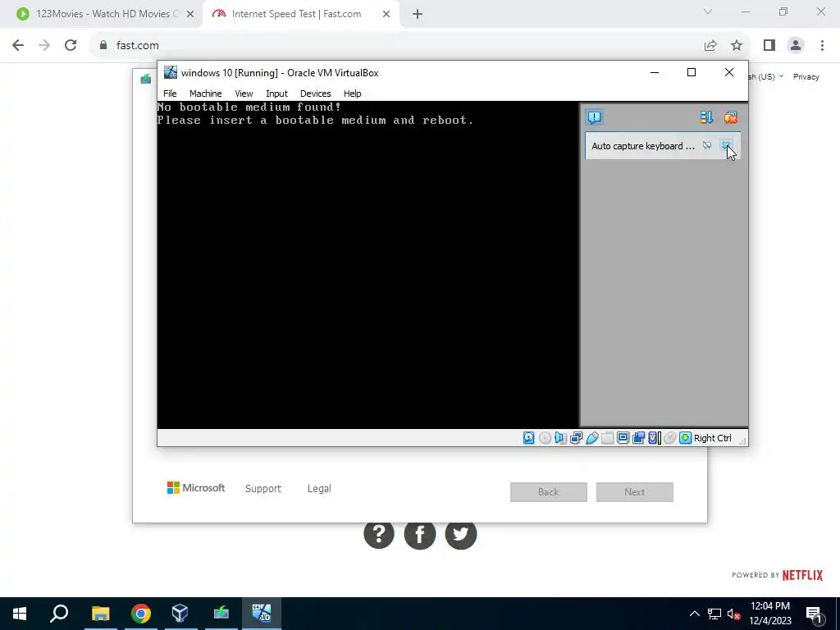
Task: Show hidden system tray icons
Action: tap(694, 614)
